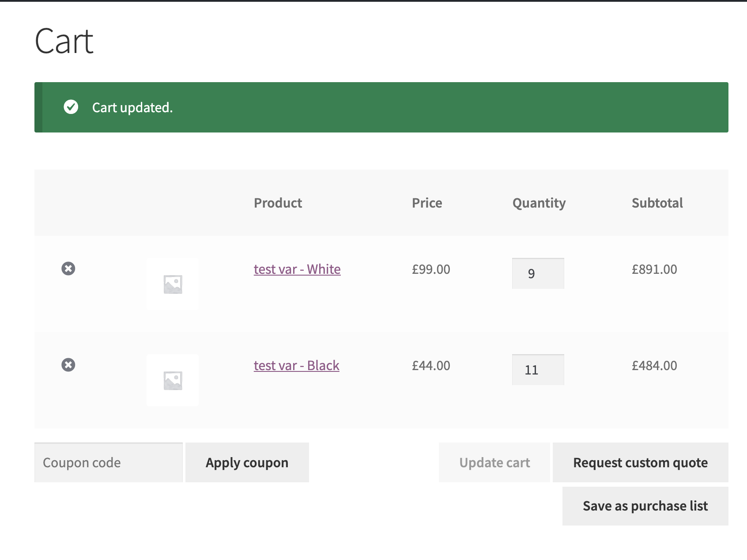This screenshot has height=560, width=747.
Task: Focus the quantity field showing 9
Action: (538, 273)
